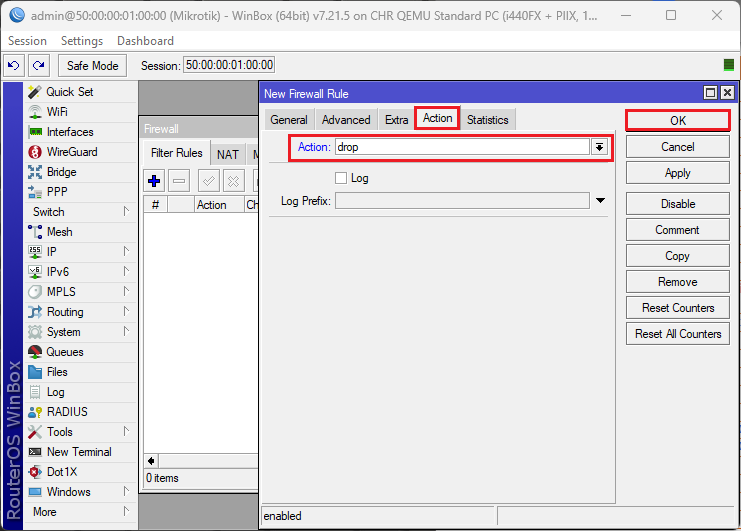Viewport: 741px width, 531px height.
Task: Click the redo arrow icon in toolbar
Action: click(39, 65)
